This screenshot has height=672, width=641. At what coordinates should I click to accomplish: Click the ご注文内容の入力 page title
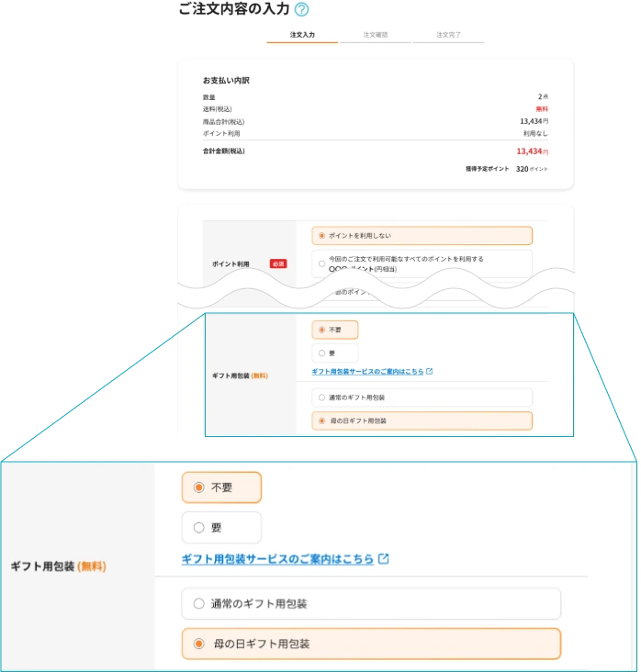[x=234, y=9]
